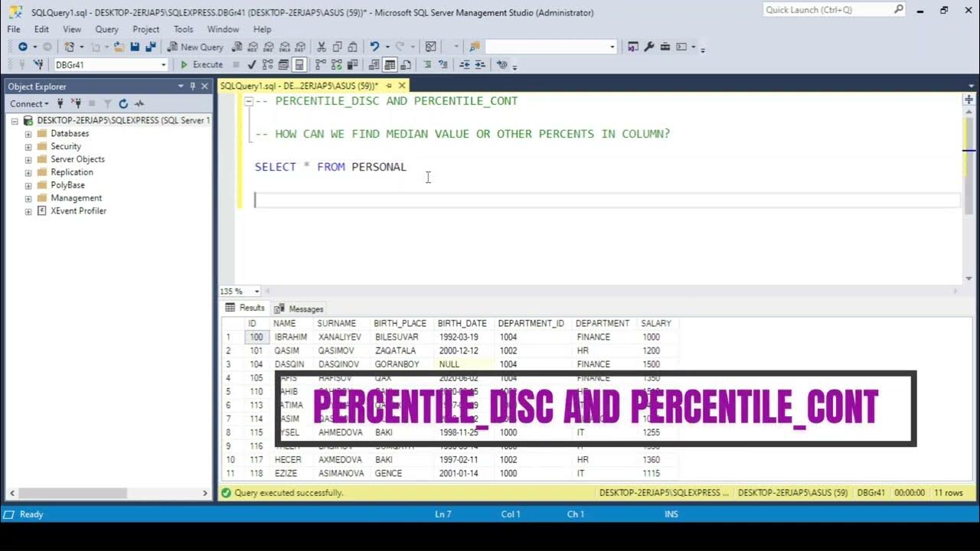Toggle Results to File icon
The width and height of the screenshot is (980, 551).
[406, 65]
